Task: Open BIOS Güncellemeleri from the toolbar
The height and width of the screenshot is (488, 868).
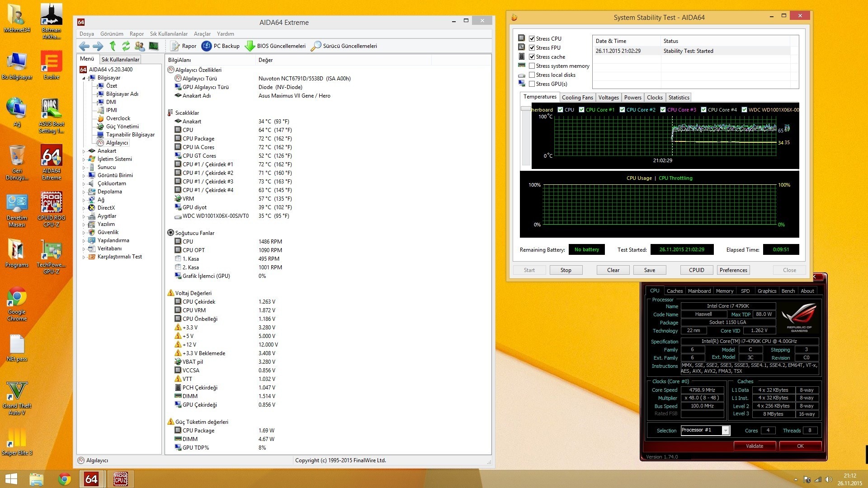Action: click(275, 46)
